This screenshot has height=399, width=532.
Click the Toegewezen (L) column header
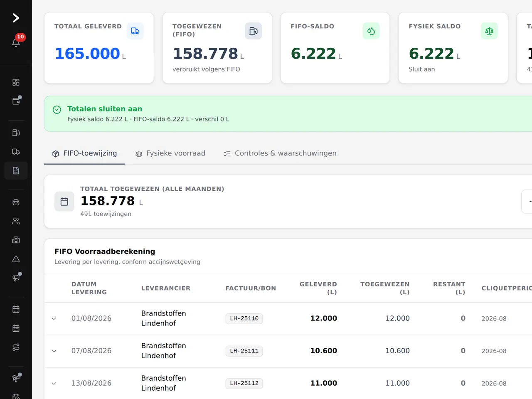[x=385, y=288]
